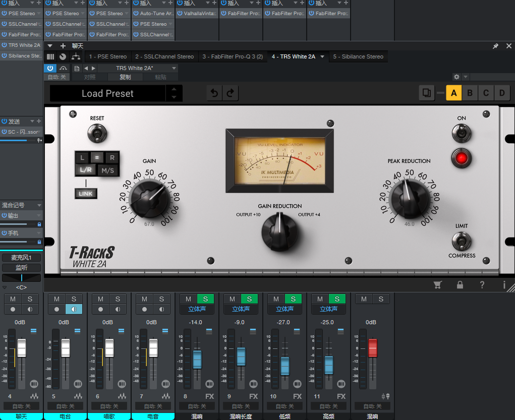
Task: Disable monitoring on channel 5 电台
Action: (x=74, y=310)
